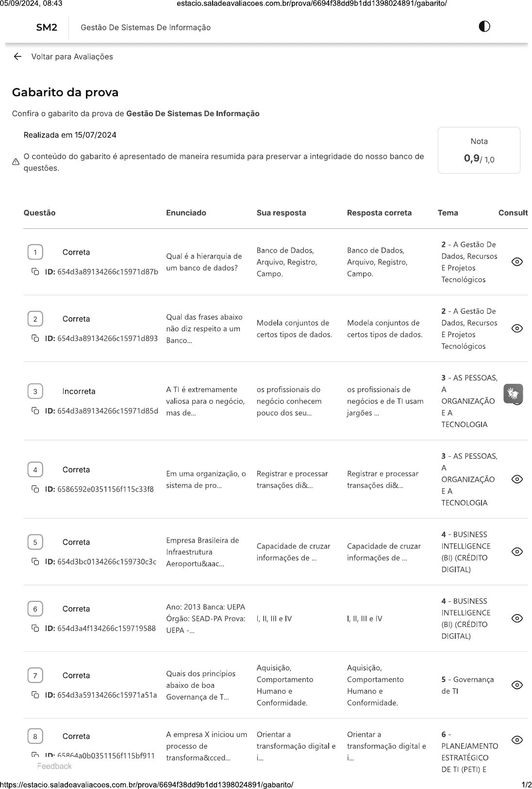The width and height of the screenshot is (532, 789).
Task: Click the back arrow beside Voltar para Avaliações
Action: (x=17, y=56)
